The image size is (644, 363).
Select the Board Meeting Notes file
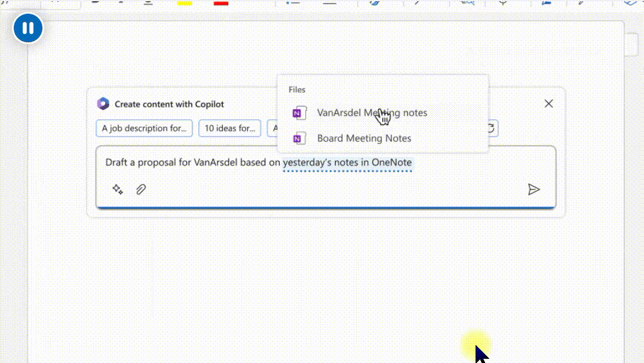[x=383, y=139]
